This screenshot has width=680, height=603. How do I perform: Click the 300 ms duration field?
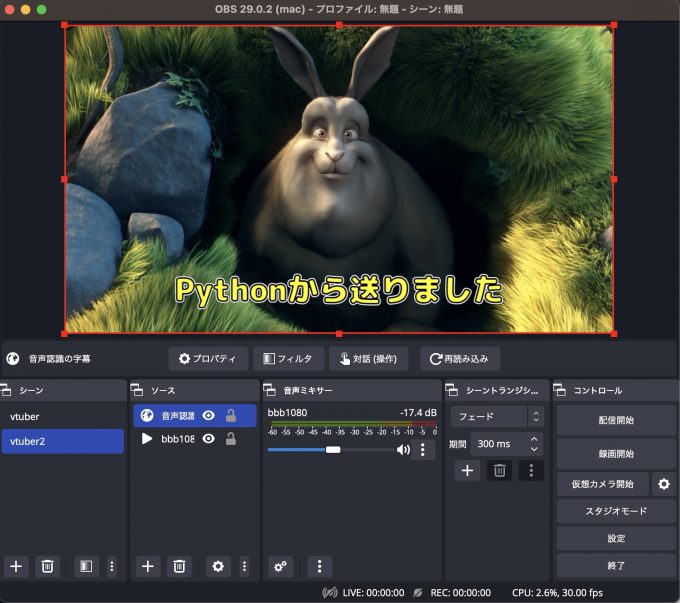507,444
